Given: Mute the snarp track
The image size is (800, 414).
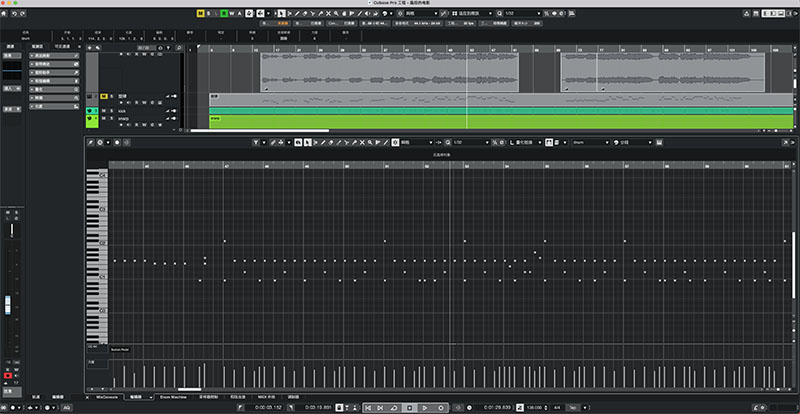Looking at the screenshot, I should (x=104, y=118).
